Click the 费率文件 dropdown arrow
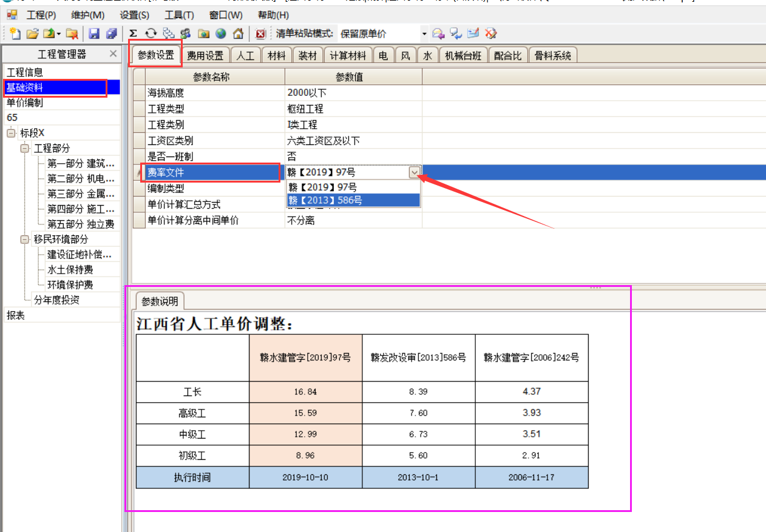Viewport: 766px width, 532px height. (x=415, y=173)
